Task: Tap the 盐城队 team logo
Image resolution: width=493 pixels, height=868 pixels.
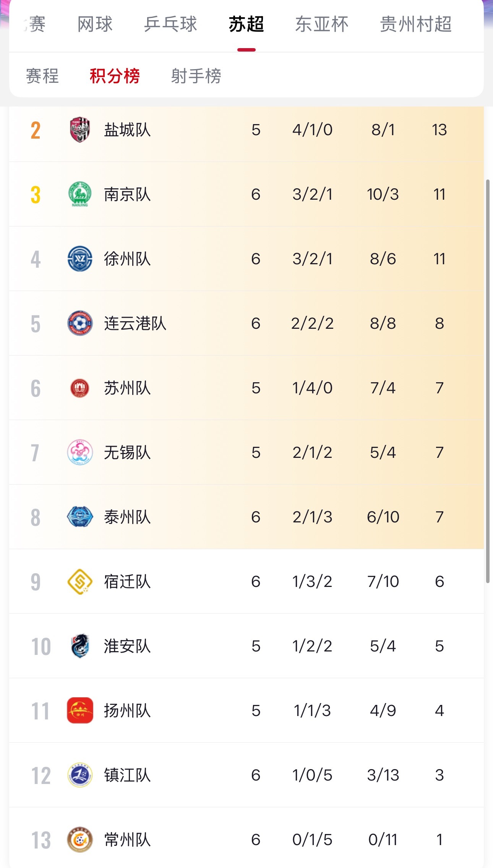Action: click(x=80, y=130)
